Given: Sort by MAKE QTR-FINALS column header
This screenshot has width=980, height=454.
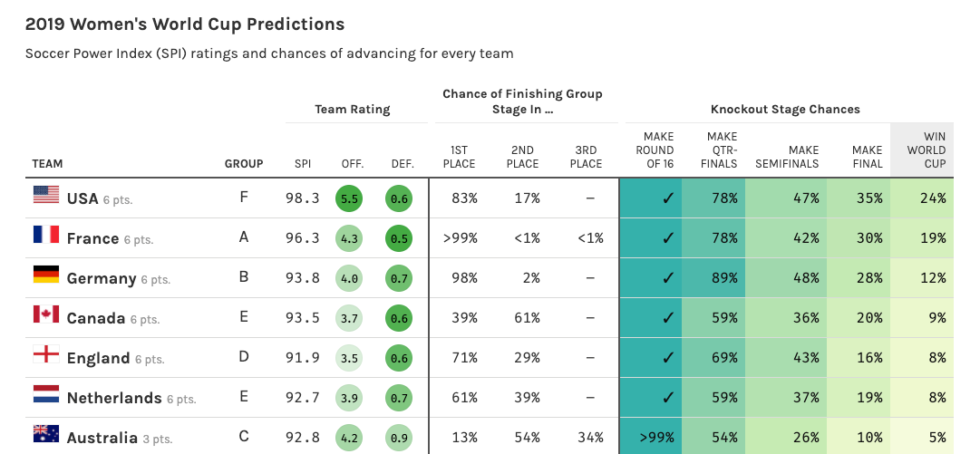Looking at the screenshot, I should click(723, 150).
